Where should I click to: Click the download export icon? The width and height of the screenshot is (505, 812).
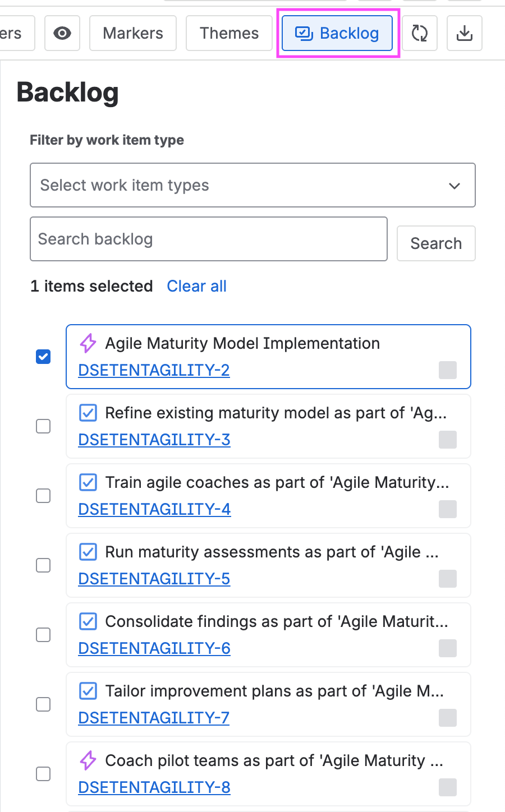[464, 34]
